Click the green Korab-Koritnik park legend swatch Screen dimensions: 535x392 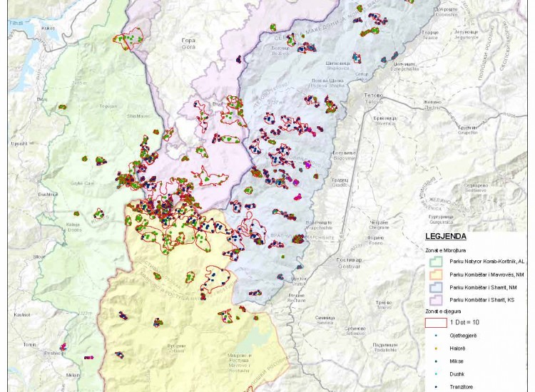click(x=437, y=261)
